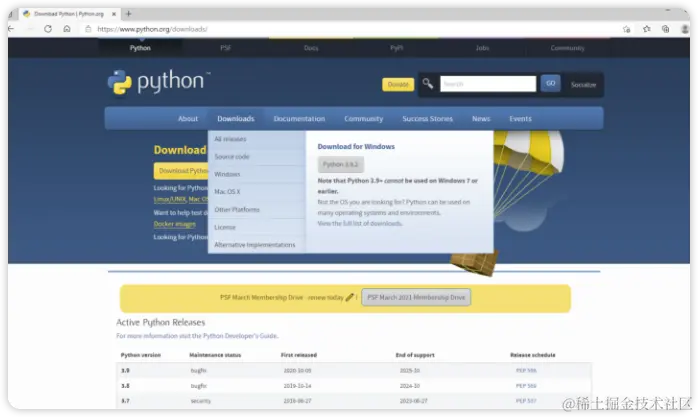Screen dimensions: 698x417
Task: Click the Linux/UNIX link
Action: (170, 199)
